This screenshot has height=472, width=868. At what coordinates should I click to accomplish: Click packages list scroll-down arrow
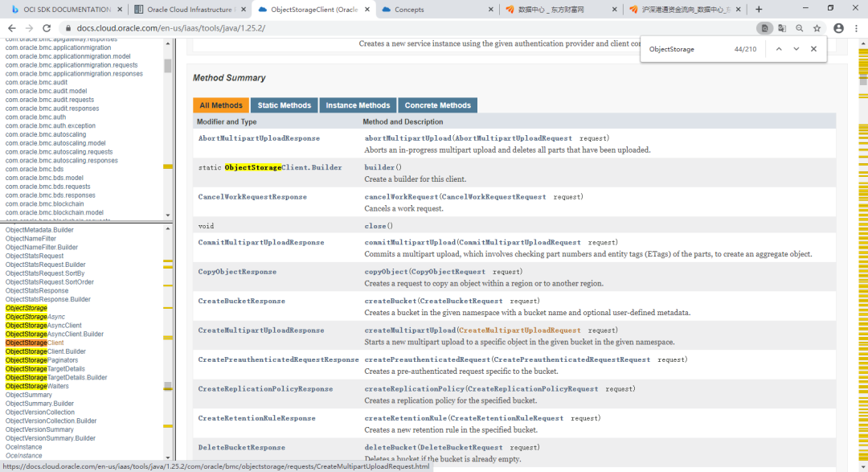[168, 215]
